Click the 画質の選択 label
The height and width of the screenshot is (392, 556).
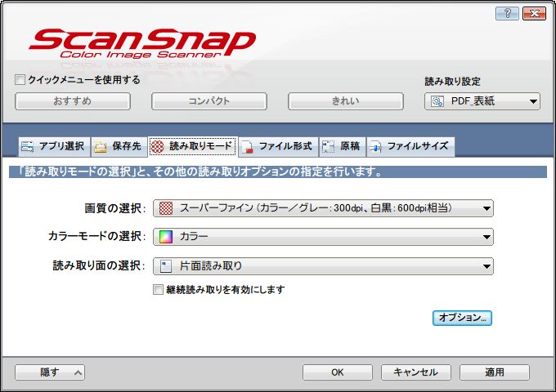(x=115, y=208)
